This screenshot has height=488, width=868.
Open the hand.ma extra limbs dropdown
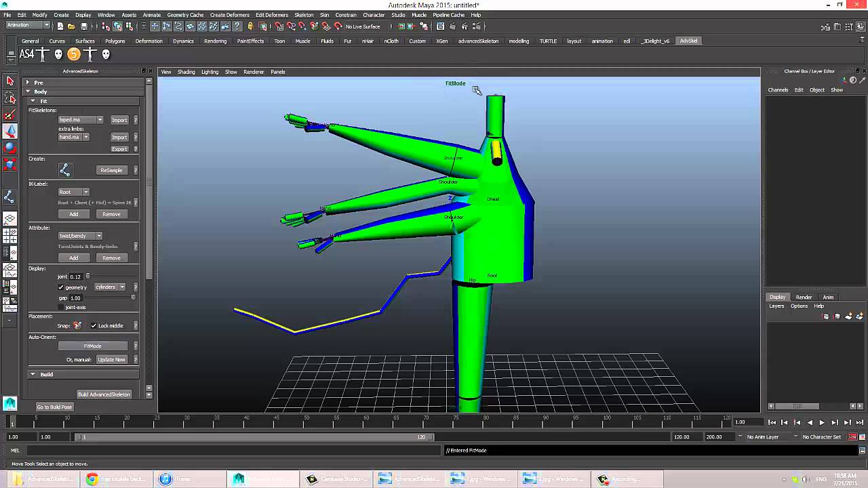click(74, 137)
